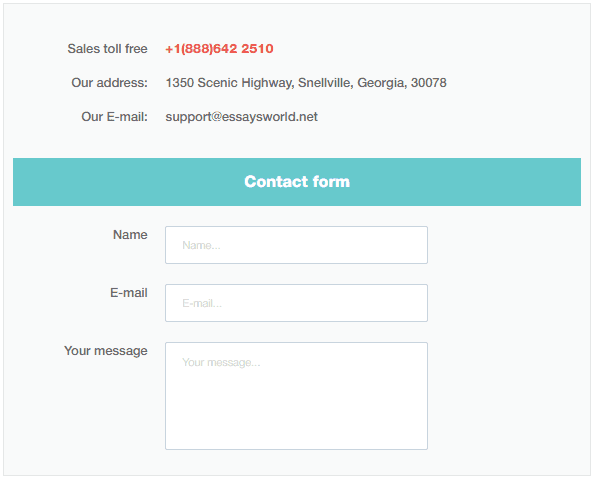This screenshot has height=479, width=594.
Task: Click the 'Contact form' heading text
Action: [x=297, y=182]
